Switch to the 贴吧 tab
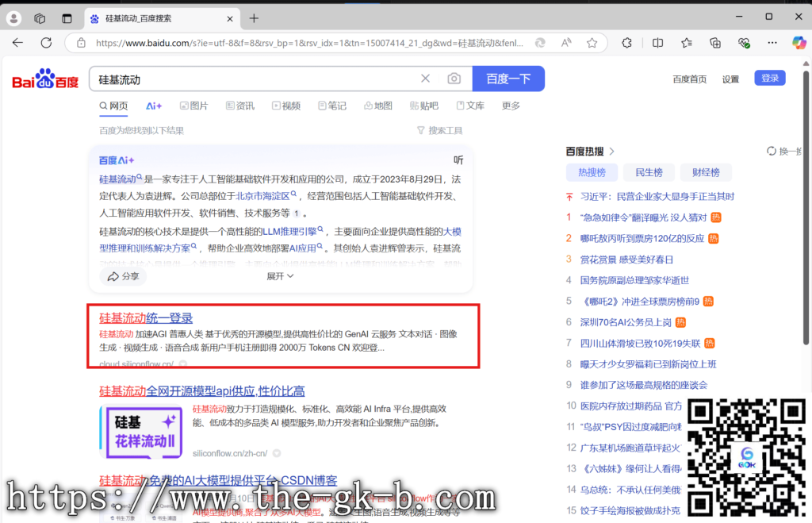The image size is (812, 523). [423, 106]
